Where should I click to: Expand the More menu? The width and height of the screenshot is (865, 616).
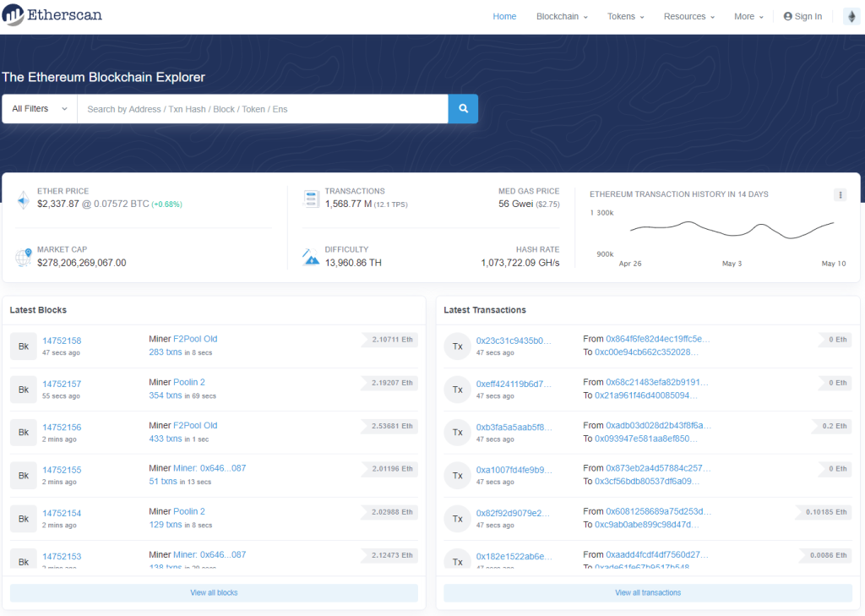(748, 17)
